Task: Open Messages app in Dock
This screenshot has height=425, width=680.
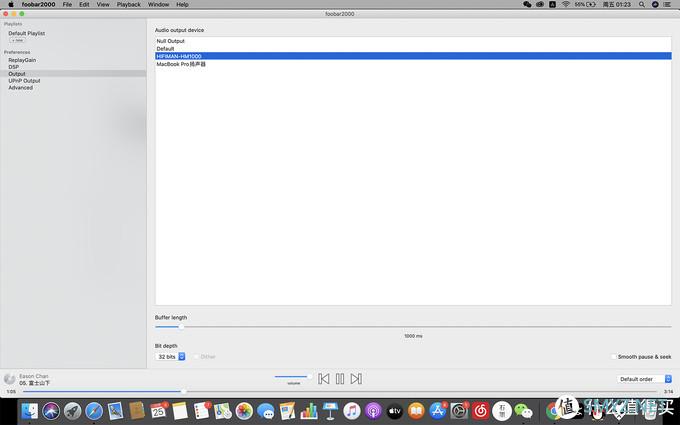Action: (266, 410)
